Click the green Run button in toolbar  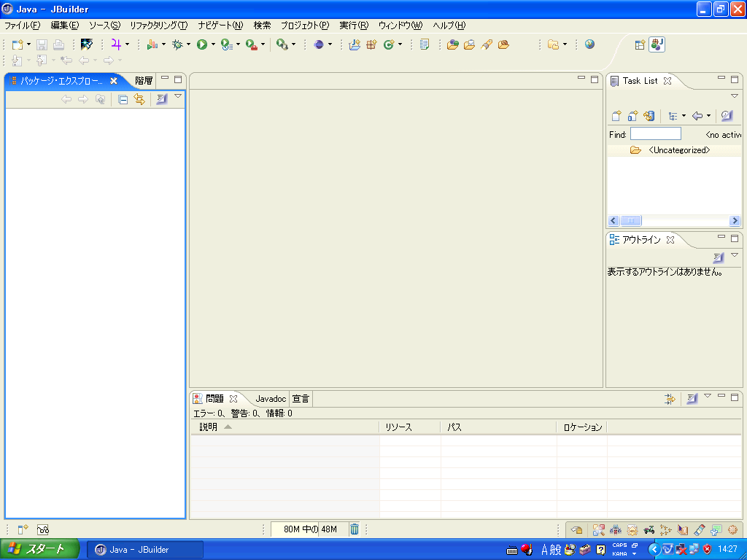(201, 44)
